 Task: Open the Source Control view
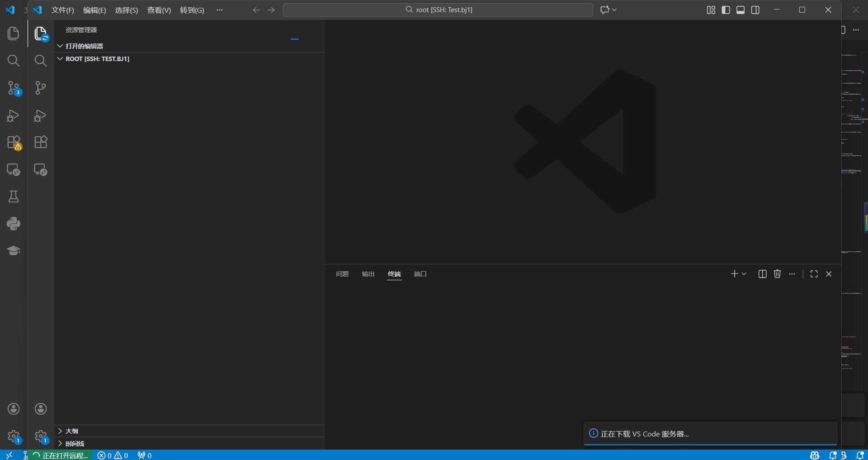click(x=41, y=88)
